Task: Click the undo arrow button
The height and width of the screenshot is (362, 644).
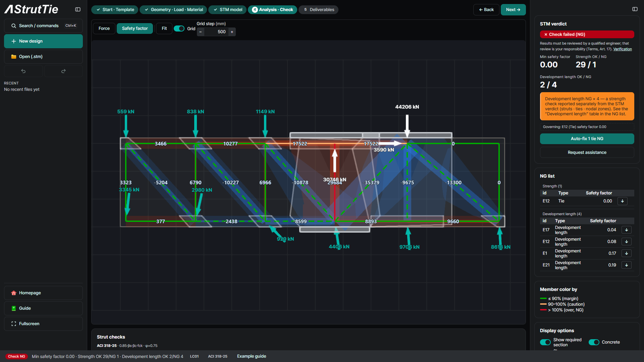Action: [x=23, y=71]
